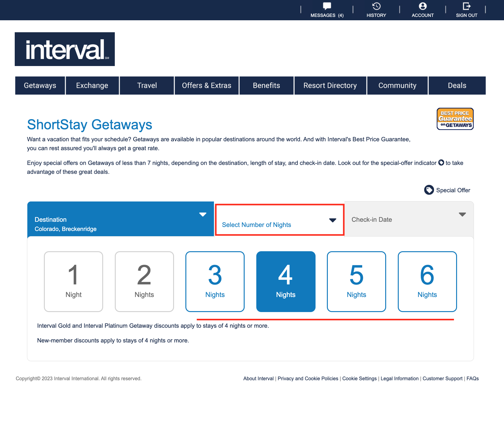Screen dimensions: 504x422
Task: Select the highlighted 4 Nights tile
Action: (286, 281)
